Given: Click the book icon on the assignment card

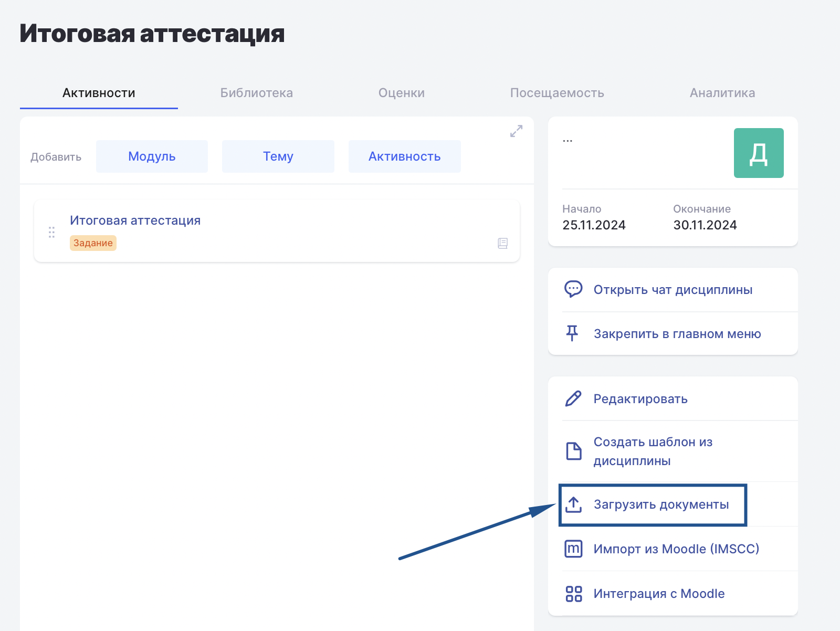Looking at the screenshot, I should [x=502, y=243].
